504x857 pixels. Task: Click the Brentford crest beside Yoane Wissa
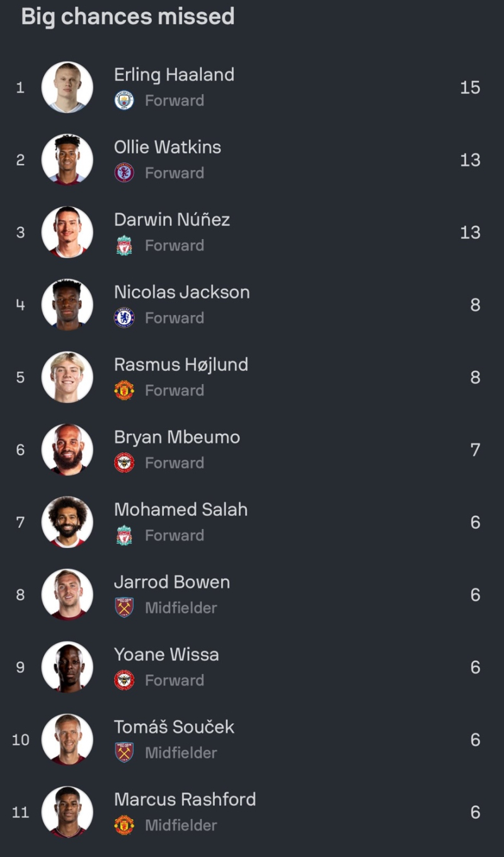pyautogui.click(x=124, y=680)
